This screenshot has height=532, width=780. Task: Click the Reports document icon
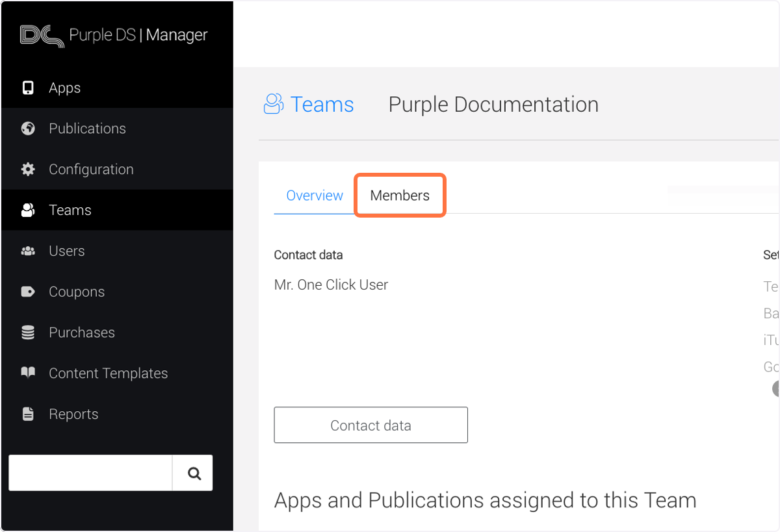tap(28, 414)
